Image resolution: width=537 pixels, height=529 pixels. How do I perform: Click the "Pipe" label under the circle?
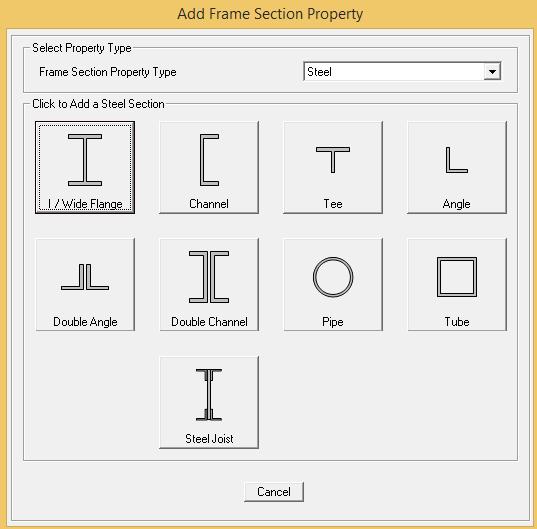(333, 322)
